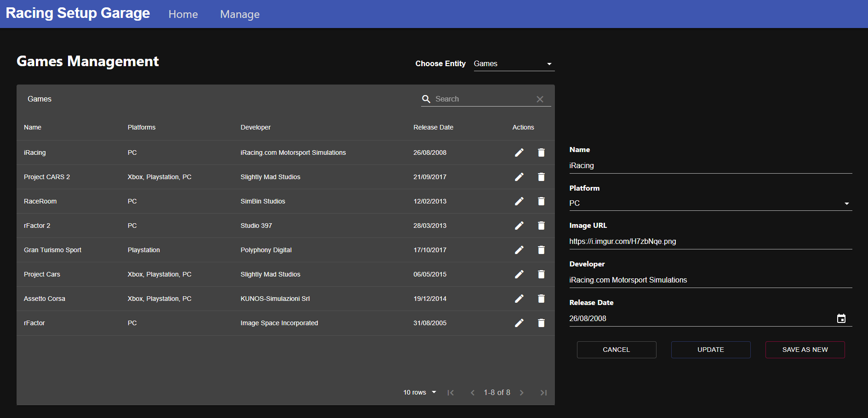This screenshot has height=418, width=868.
Task: Sort by Name column header
Action: [33, 127]
